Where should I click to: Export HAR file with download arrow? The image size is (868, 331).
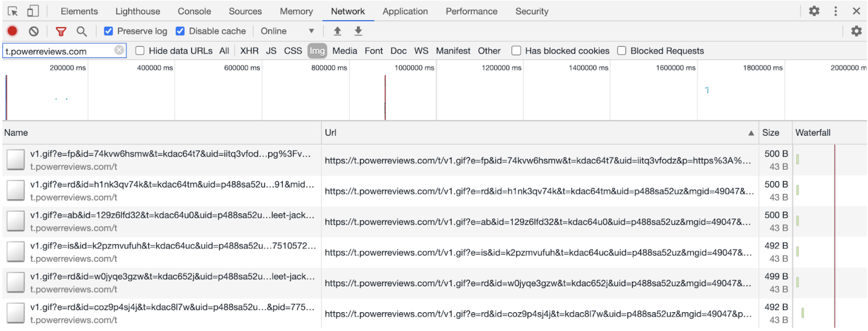coord(358,31)
